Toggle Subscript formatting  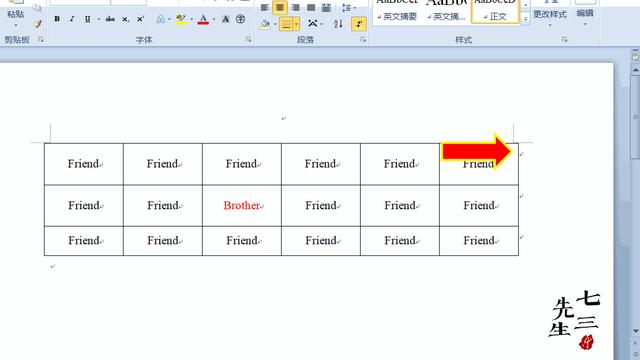[125, 19]
